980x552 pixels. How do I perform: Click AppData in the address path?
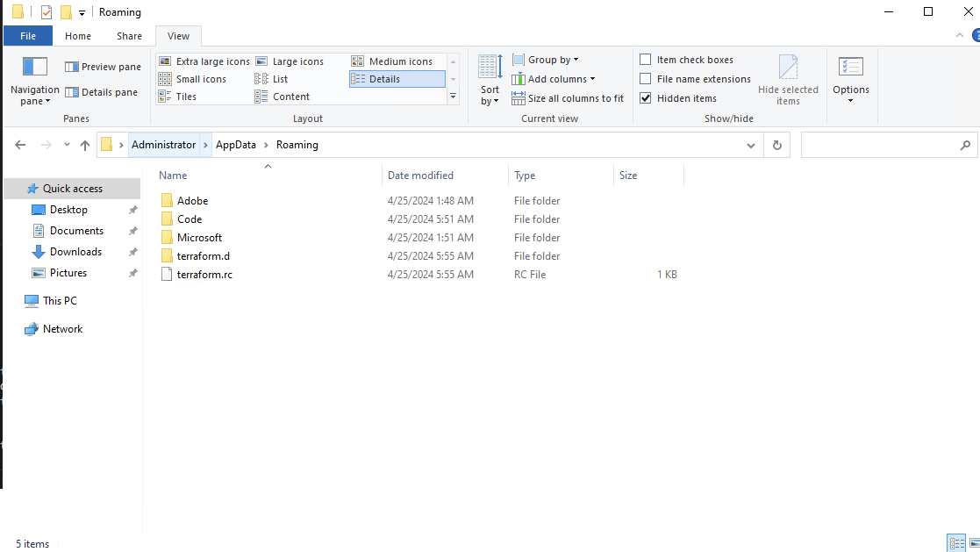click(x=236, y=145)
